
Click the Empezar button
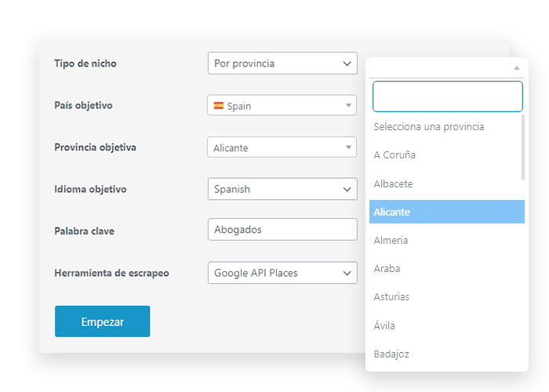click(x=102, y=321)
